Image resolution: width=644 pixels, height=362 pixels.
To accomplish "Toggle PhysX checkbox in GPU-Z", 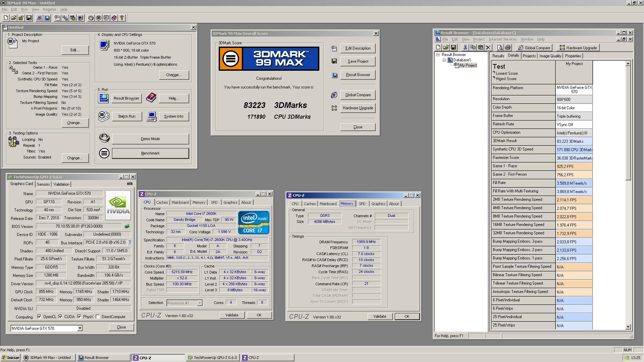I will pos(79,317).
